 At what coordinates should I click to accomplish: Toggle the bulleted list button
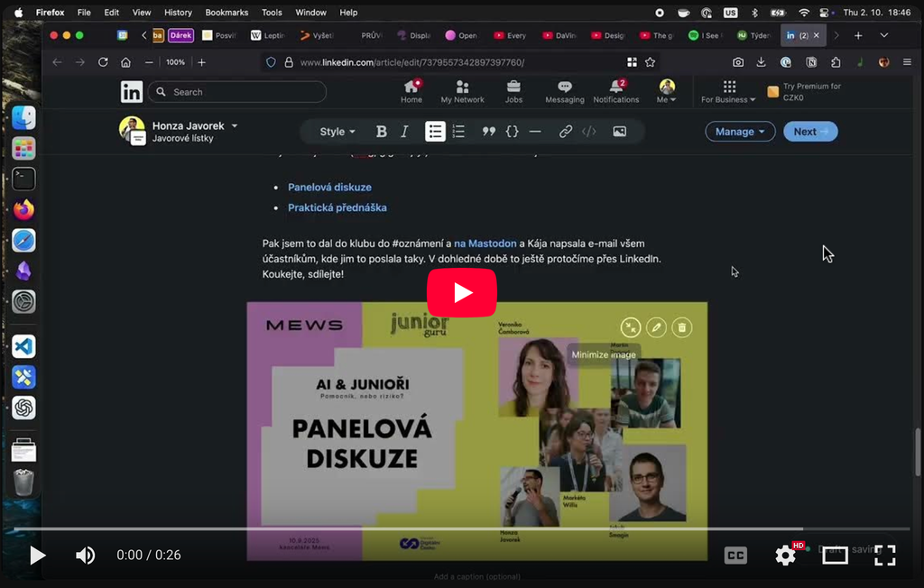[x=435, y=132]
